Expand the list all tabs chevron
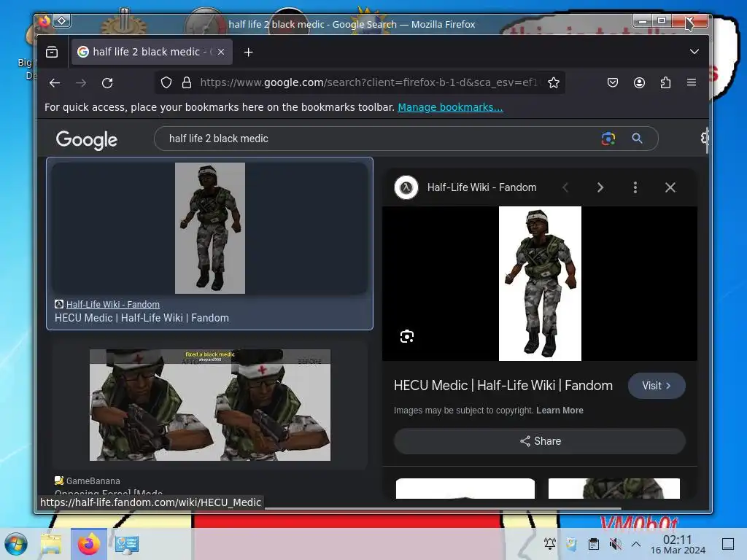Viewport: 747px width, 560px height. point(694,52)
